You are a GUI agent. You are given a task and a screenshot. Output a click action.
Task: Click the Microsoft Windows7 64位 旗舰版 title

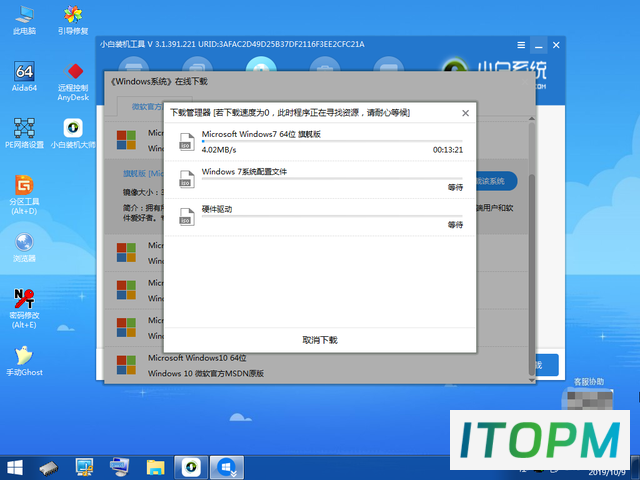coord(261,134)
